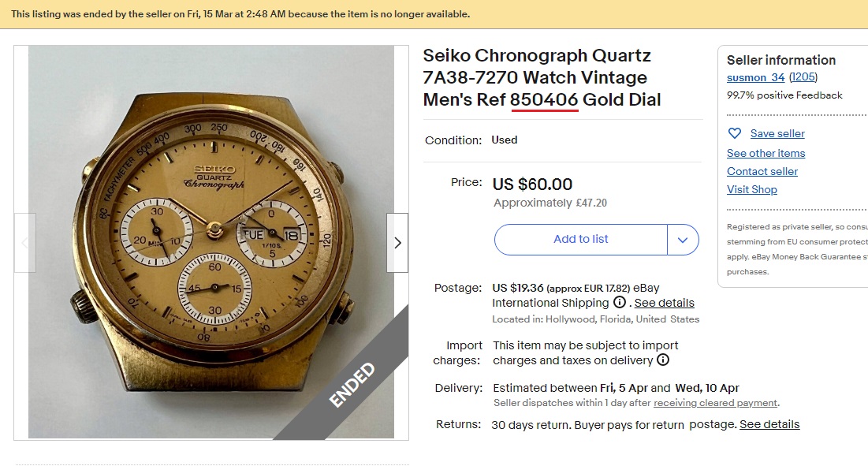Click the next-image arrow on the watch photo
Image resolution: width=868 pixels, height=466 pixels.
(397, 243)
